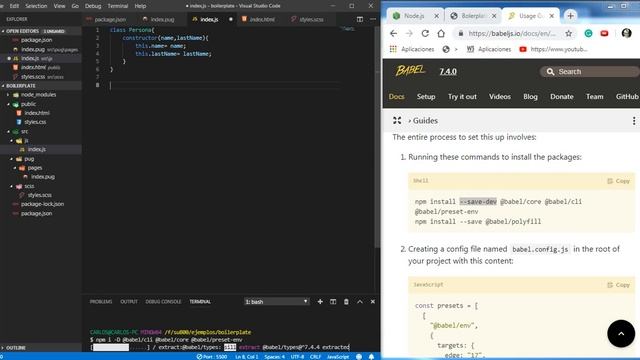This screenshot has width=640, height=360.
Task: Collapse the public folder
Action: click(x=28, y=104)
